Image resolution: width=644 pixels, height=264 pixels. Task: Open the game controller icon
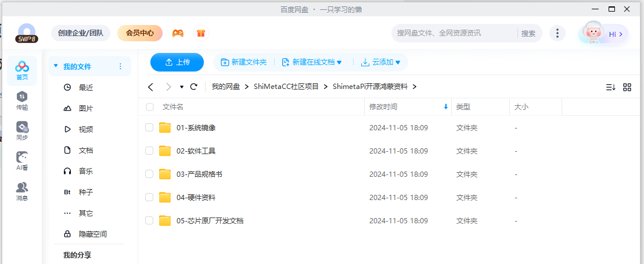coord(178,33)
